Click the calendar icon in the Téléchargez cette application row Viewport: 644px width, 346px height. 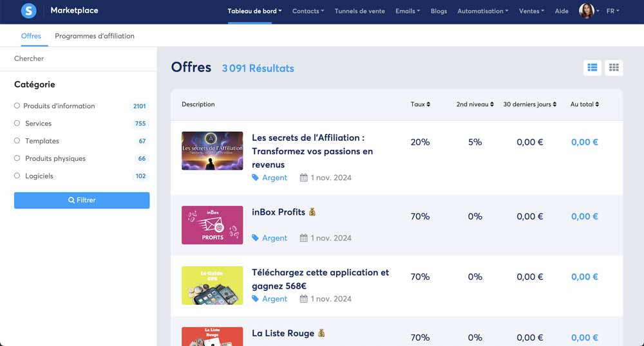pyautogui.click(x=303, y=298)
